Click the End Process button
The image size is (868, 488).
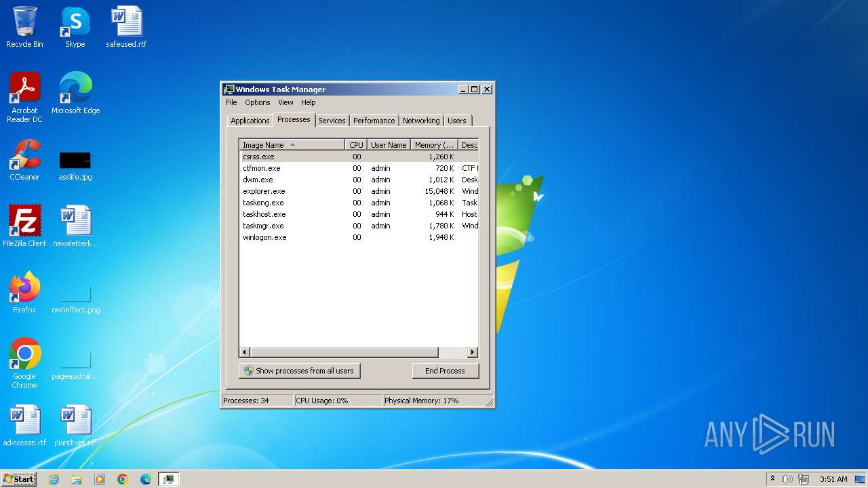click(445, 371)
